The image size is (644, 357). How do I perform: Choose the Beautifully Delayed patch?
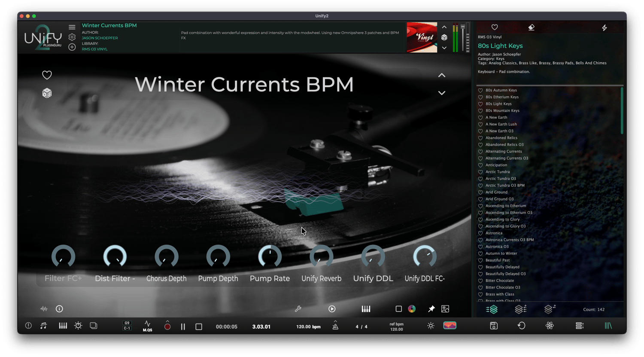[x=502, y=267]
